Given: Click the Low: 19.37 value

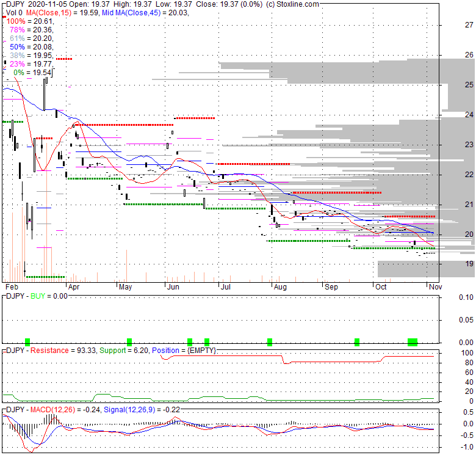Looking at the screenshot, I should tap(174, 4).
